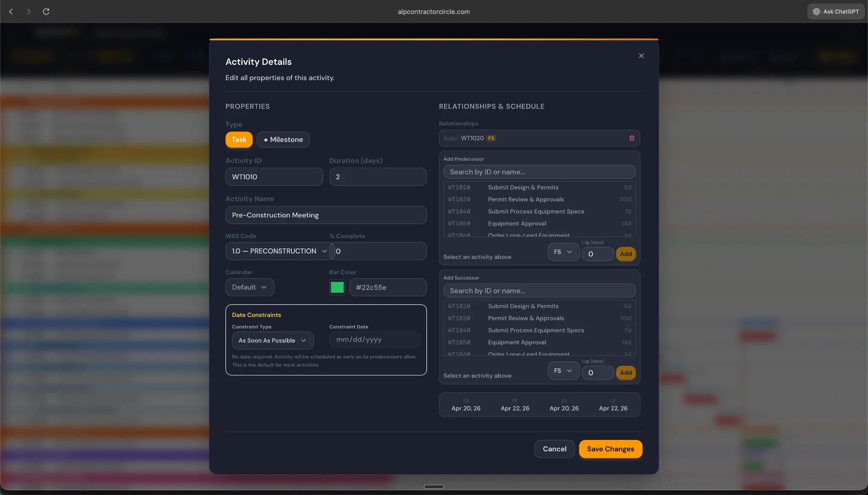Edit the predecessor Lag (days) field

[x=598, y=254]
